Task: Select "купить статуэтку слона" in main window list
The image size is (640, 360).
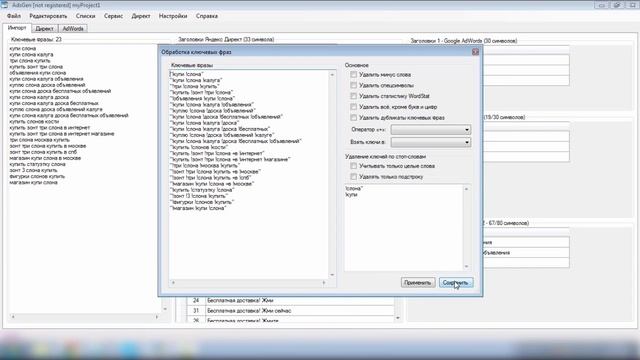Action: click(38, 164)
